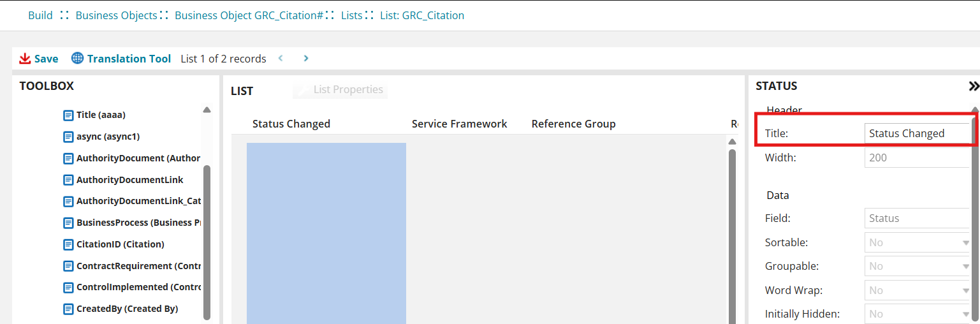Click the Save icon in toolbar
980x324 pixels.
coord(26,59)
